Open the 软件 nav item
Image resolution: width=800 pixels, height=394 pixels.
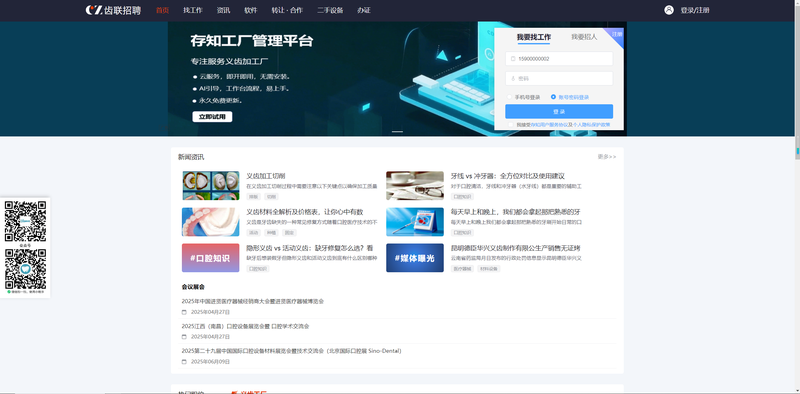[x=251, y=10]
